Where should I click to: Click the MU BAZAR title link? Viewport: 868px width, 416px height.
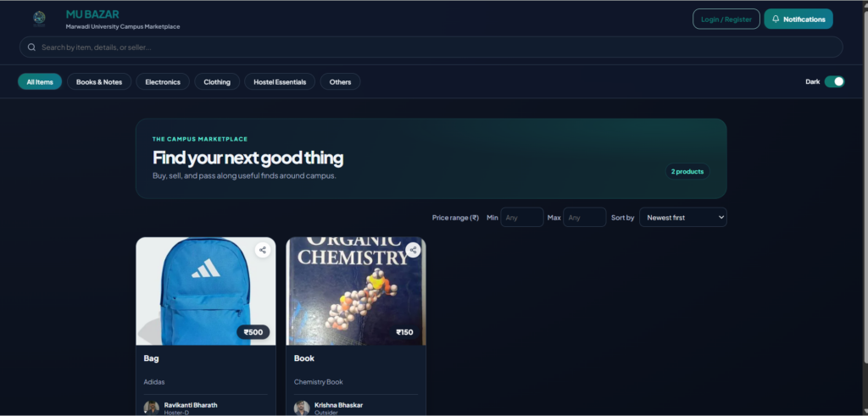[92, 14]
